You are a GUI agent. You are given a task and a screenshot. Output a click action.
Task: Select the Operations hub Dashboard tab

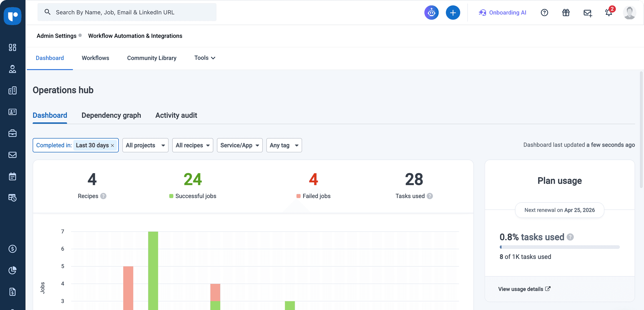pos(50,115)
